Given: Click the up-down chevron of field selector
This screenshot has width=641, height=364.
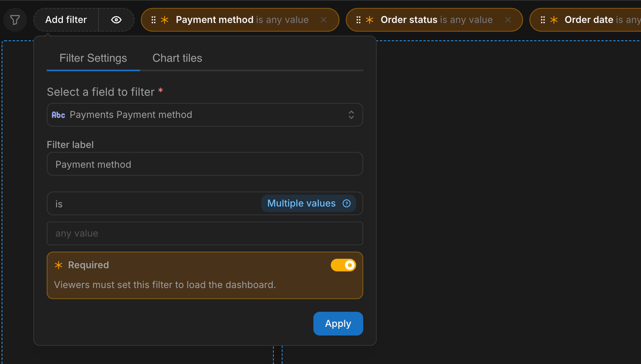Looking at the screenshot, I should 351,115.
